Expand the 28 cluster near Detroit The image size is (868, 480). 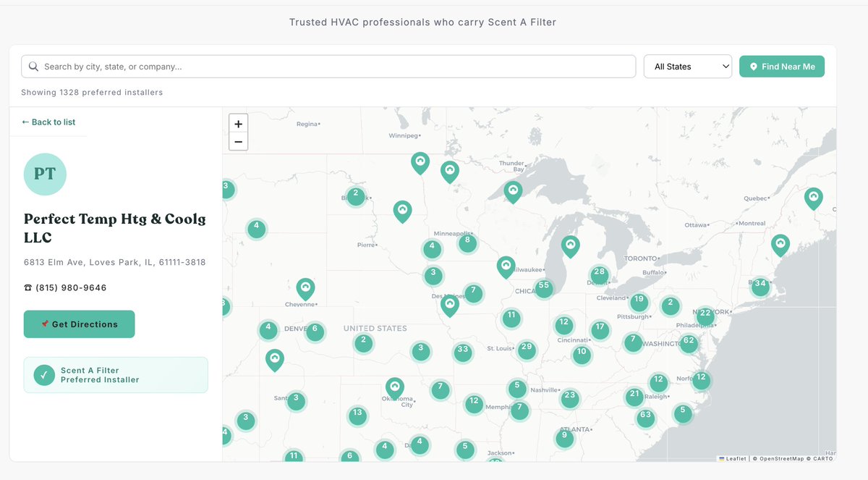tap(599, 275)
